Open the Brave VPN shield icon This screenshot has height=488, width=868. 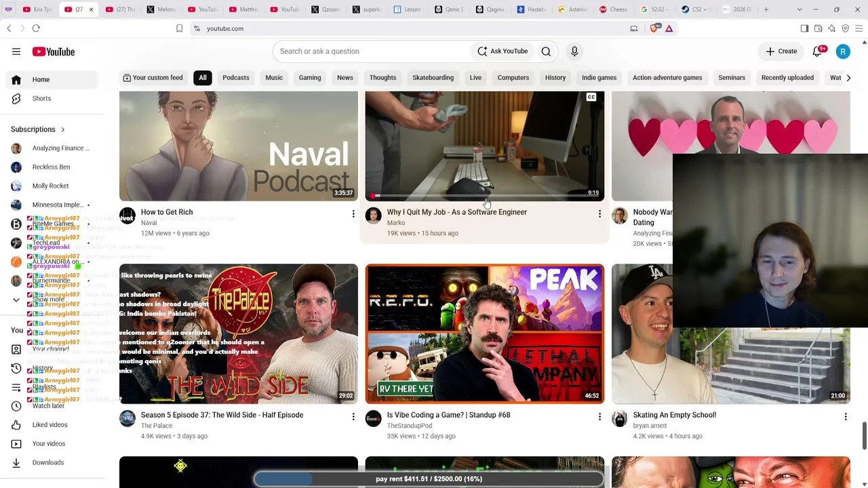[x=845, y=28]
